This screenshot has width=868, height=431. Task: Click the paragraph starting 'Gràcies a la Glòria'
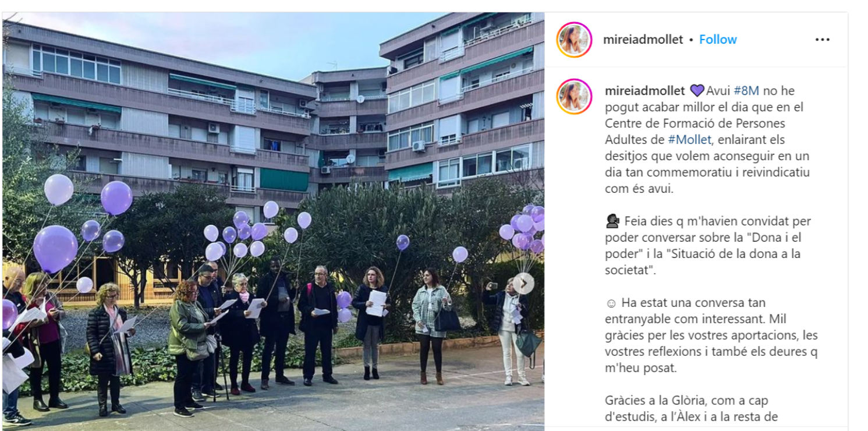(692, 409)
